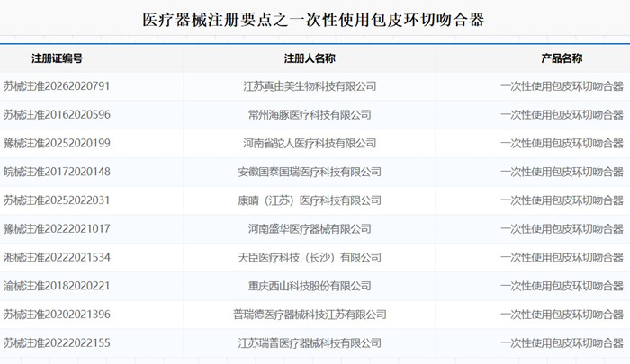Click registrant 江苏瑞普医疗器械科技有限公司
The height and width of the screenshot is (364, 630).
click(310, 342)
